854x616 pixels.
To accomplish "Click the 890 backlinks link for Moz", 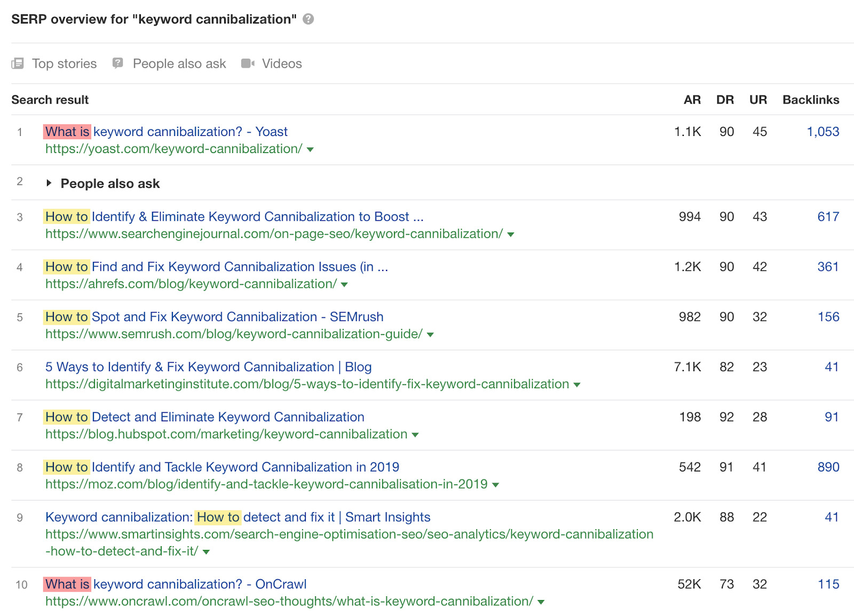I will click(x=827, y=467).
